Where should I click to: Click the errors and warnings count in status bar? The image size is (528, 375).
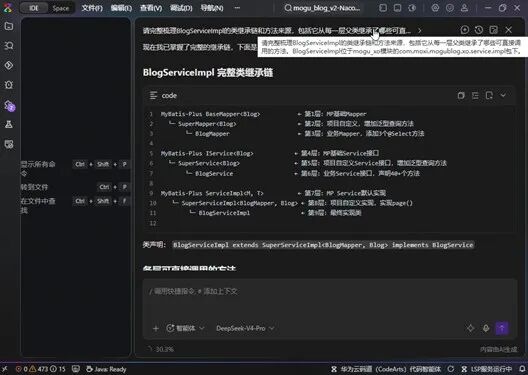(41, 369)
